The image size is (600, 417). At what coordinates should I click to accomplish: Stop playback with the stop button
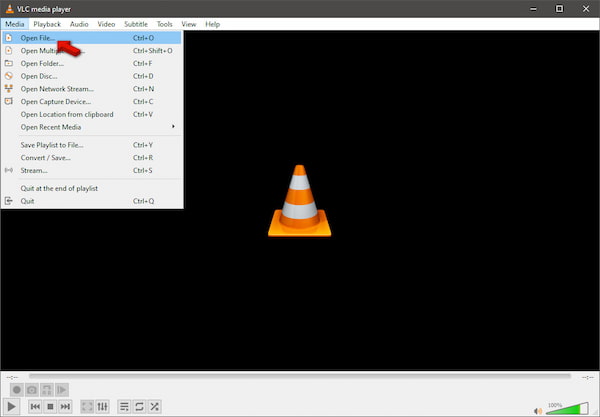point(50,406)
